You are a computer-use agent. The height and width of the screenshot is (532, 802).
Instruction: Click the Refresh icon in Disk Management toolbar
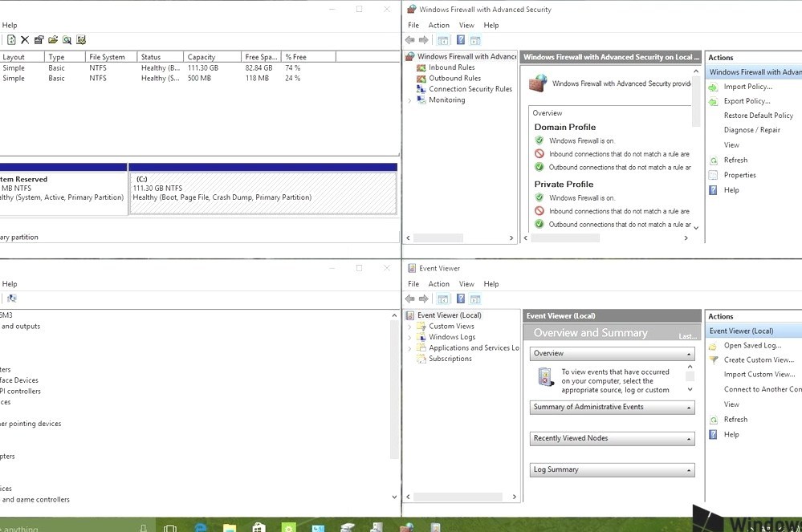(11, 39)
